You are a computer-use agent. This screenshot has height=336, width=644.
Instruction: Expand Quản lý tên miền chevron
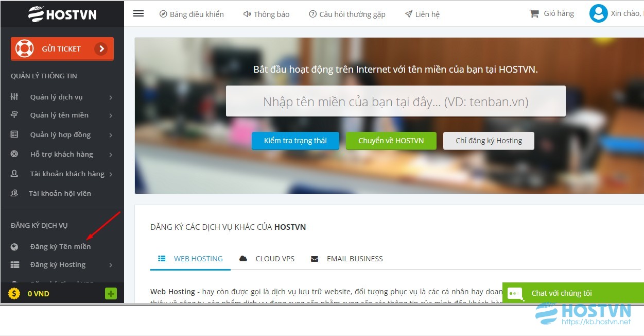(111, 115)
